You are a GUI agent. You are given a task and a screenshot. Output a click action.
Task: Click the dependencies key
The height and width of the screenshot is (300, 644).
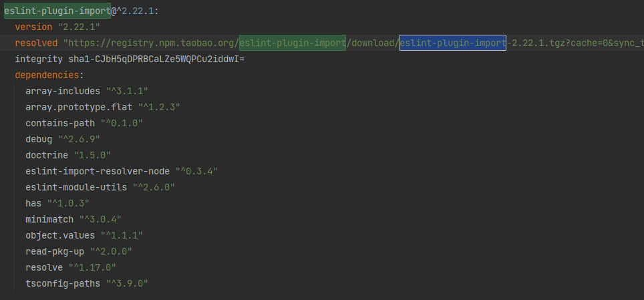point(47,76)
